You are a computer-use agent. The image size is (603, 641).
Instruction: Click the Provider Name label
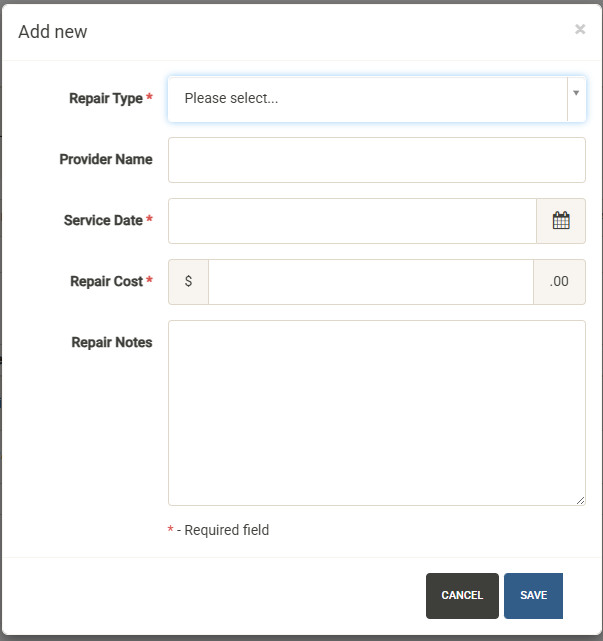click(106, 159)
